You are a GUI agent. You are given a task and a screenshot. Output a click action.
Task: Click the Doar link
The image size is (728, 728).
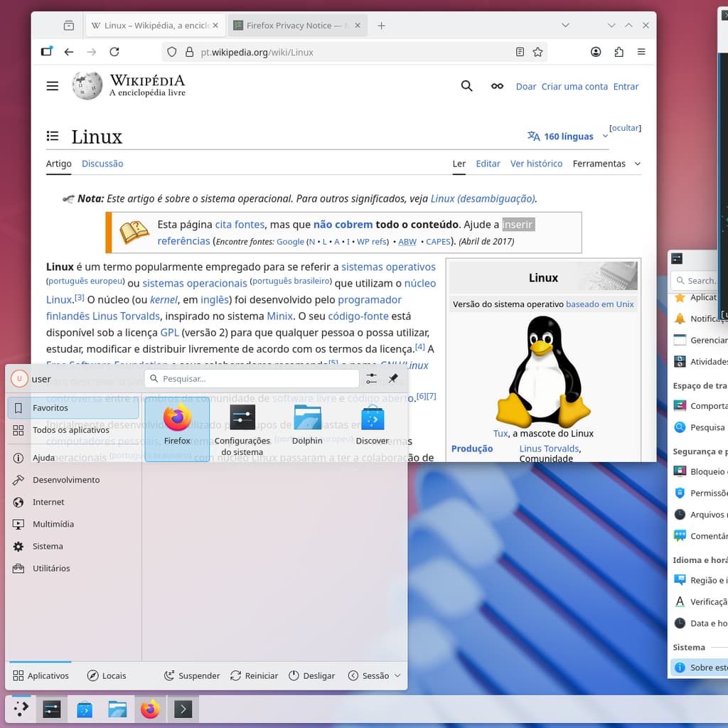(526, 86)
